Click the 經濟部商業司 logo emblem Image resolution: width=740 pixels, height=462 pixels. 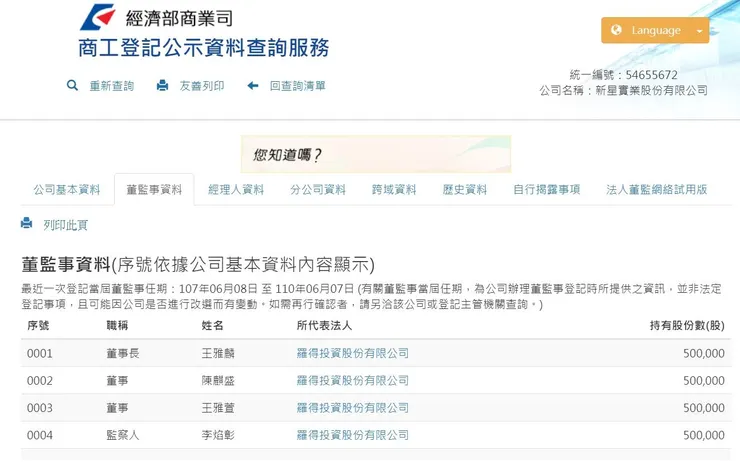click(x=98, y=17)
